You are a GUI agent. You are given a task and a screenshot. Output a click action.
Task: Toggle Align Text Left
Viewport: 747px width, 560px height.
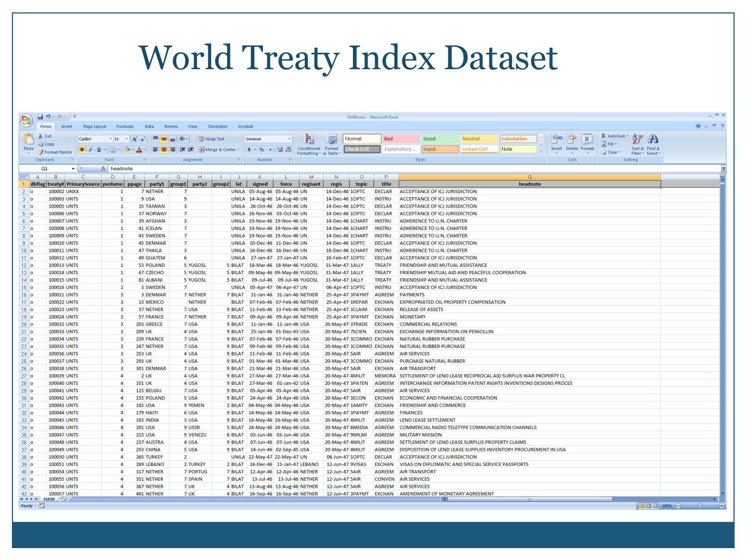pyautogui.click(x=155, y=150)
